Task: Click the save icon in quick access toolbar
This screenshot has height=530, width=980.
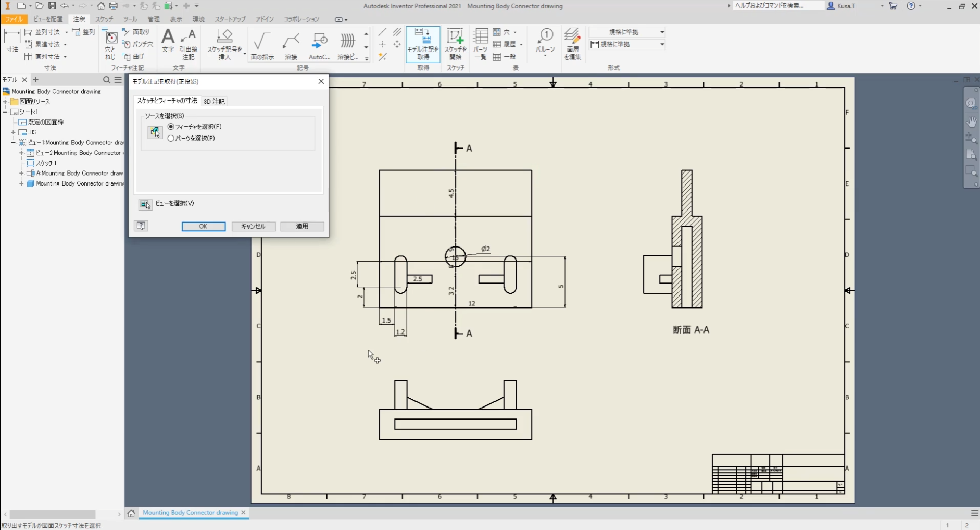Action: tap(52, 6)
